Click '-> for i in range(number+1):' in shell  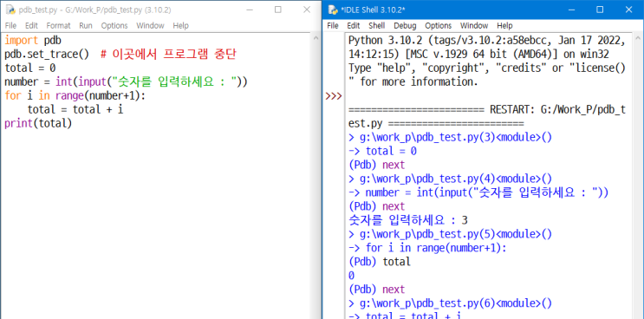click(427, 248)
